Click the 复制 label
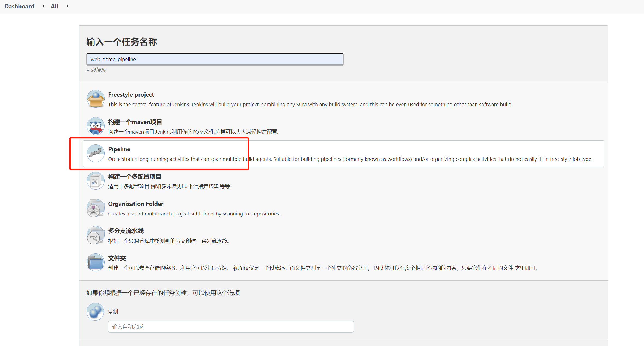This screenshot has width=644, height=346. 113,312
